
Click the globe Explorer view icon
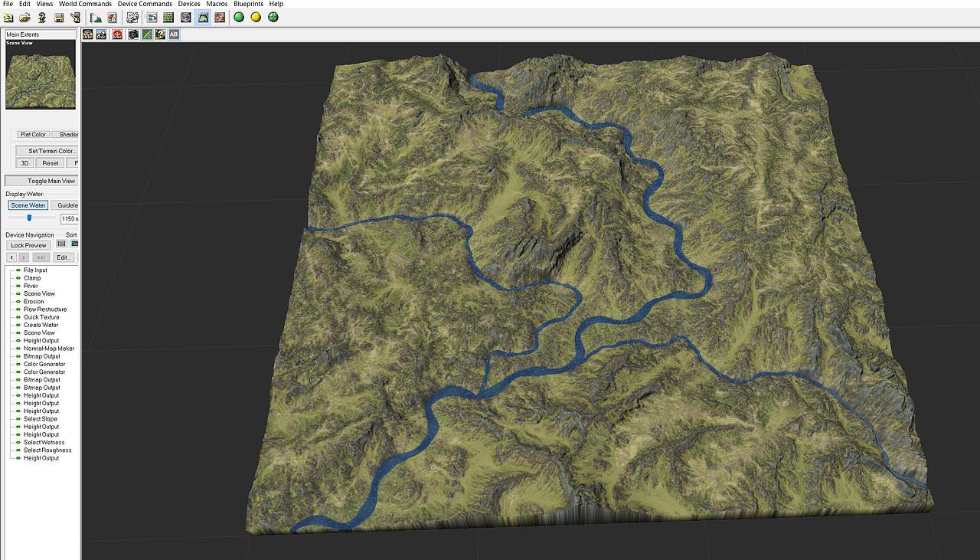coord(186,17)
